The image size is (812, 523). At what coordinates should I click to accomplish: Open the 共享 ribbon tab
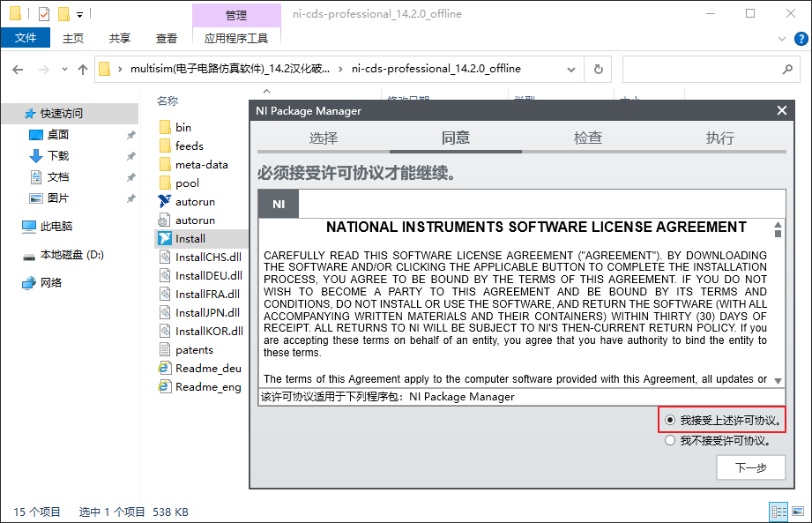pos(120,38)
